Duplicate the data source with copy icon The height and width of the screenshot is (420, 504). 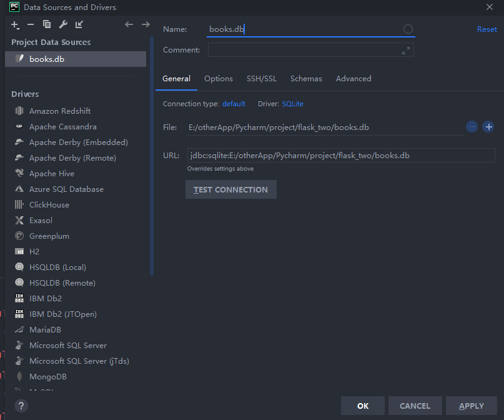click(x=47, y=24)
